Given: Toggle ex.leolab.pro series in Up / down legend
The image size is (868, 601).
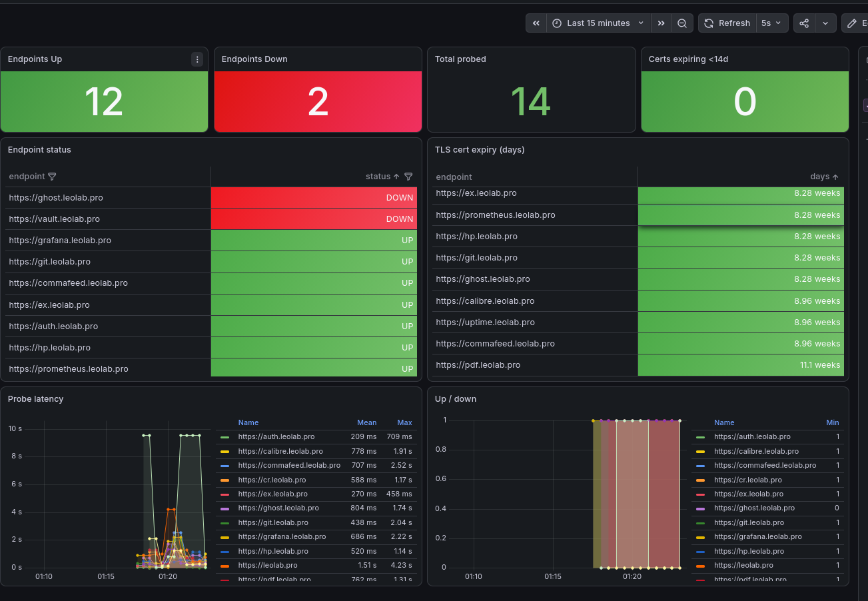Looking at the screenshot, I should click(x=749, y=494).
